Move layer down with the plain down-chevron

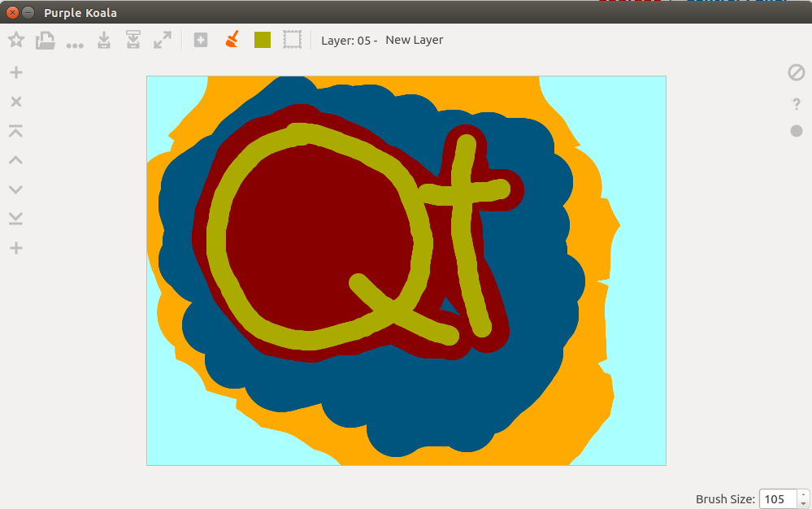(15, 189)
